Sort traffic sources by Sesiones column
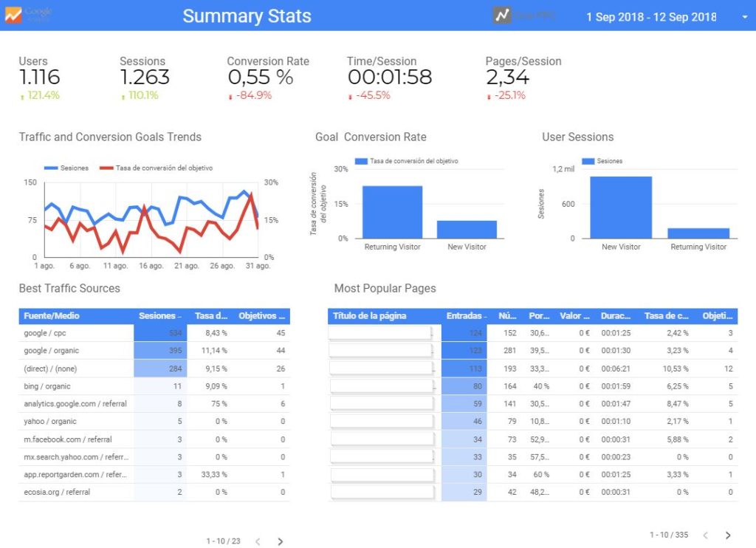This screenshot has width=756, height=548. click(159, 316)
